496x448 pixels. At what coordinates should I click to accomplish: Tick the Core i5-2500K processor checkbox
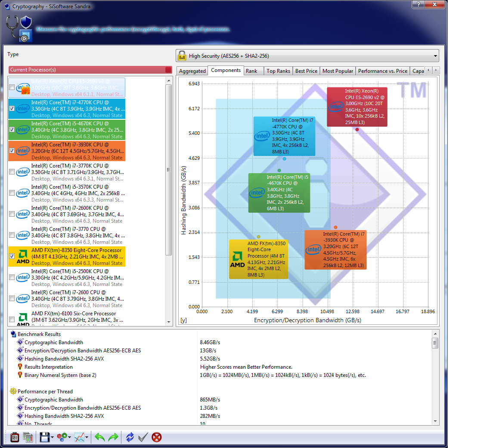[x=12, y=277]
